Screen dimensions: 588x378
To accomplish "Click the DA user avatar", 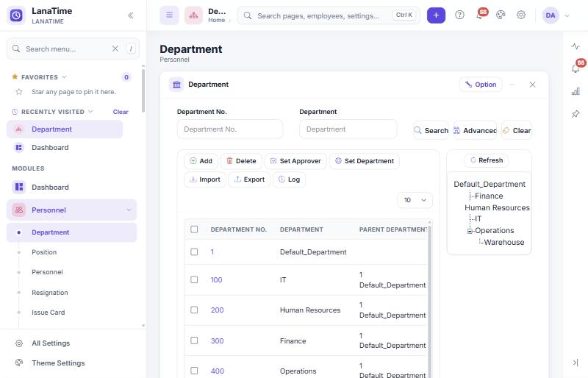I will [x=551, y=15].
